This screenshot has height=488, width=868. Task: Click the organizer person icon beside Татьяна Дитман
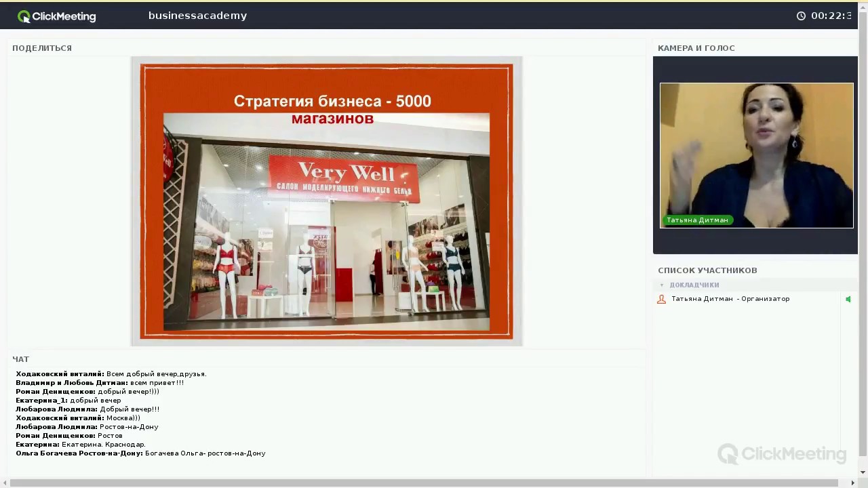662,299
